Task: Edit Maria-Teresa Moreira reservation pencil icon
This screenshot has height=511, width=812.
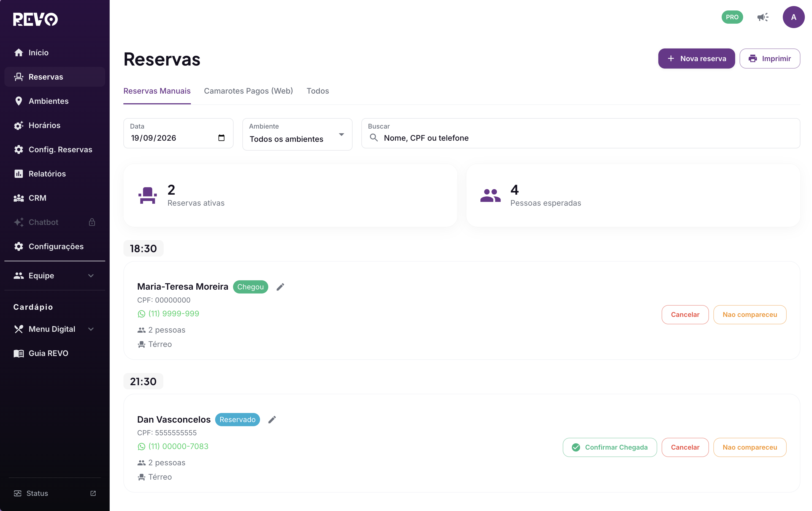Action: (x=280, y=287)
